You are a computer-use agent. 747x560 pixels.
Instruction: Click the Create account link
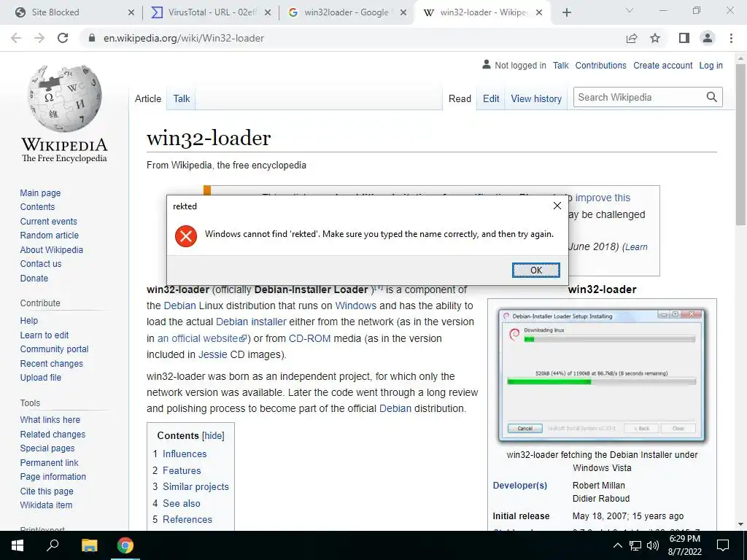point(662,65)
